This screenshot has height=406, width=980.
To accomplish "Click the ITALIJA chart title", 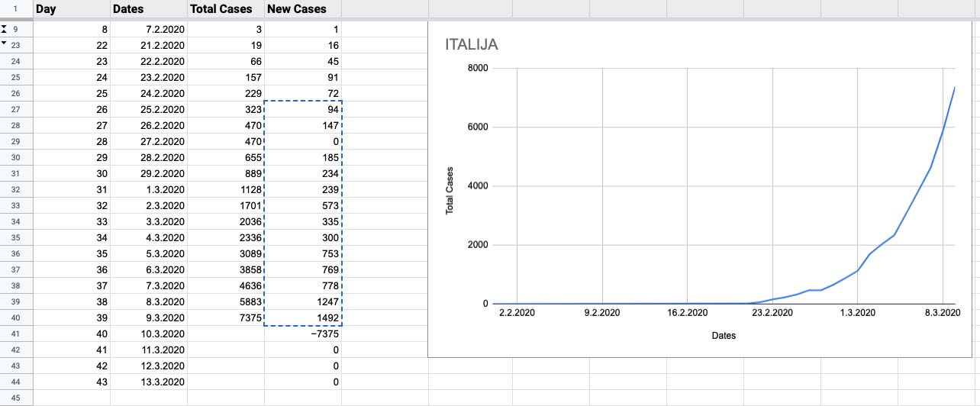I will coord(471,45).
